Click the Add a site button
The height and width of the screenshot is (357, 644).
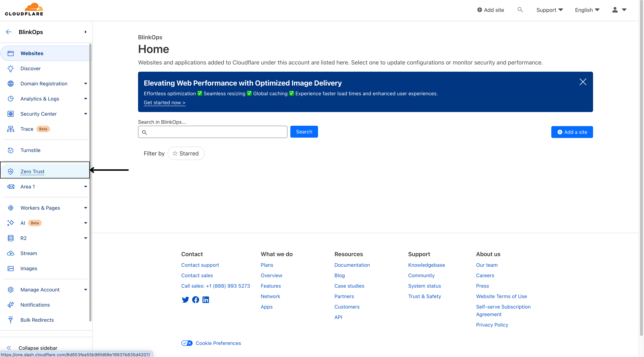572,132
